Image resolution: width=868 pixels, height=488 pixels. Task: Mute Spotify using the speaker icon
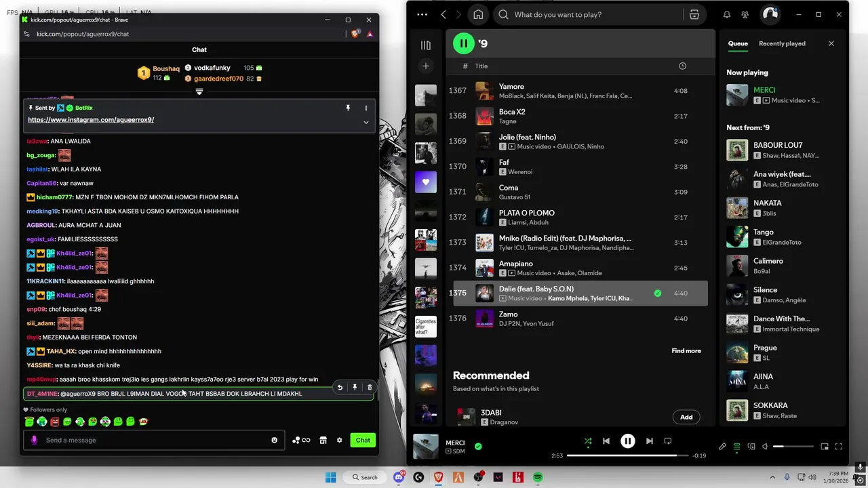(765, 447)
